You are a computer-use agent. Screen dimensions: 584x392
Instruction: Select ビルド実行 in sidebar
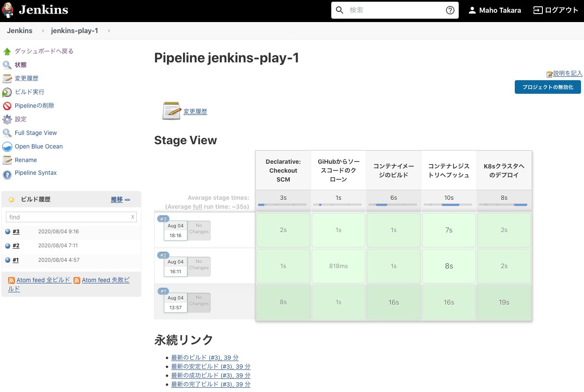pos(30,92)
